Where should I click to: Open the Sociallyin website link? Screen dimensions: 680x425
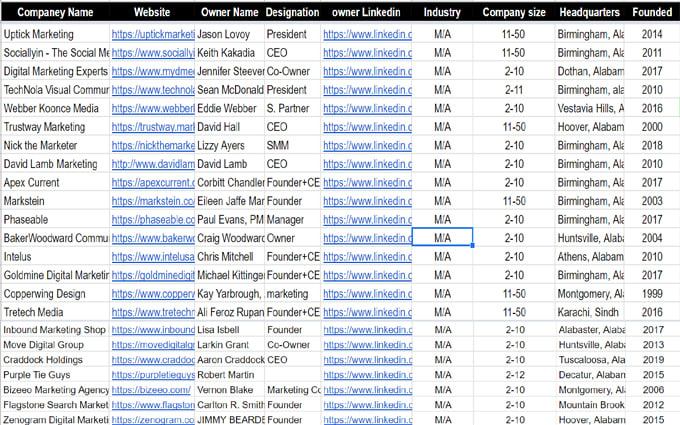coord(153,53)
